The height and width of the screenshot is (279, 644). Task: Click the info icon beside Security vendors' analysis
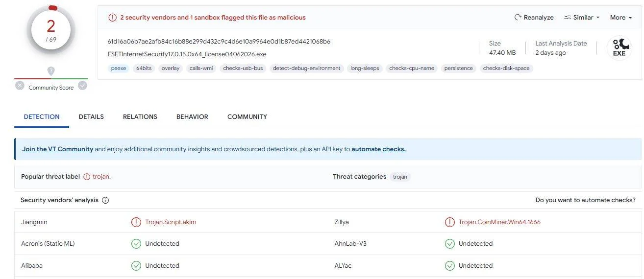coord(105,200)
